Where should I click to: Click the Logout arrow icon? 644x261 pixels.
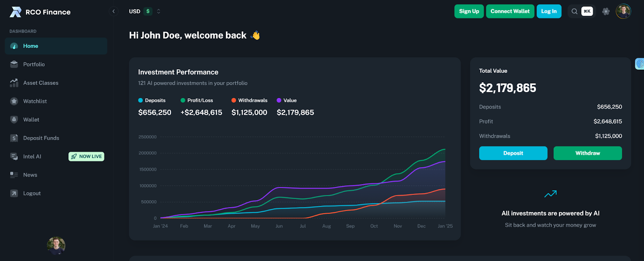point(14,193)
